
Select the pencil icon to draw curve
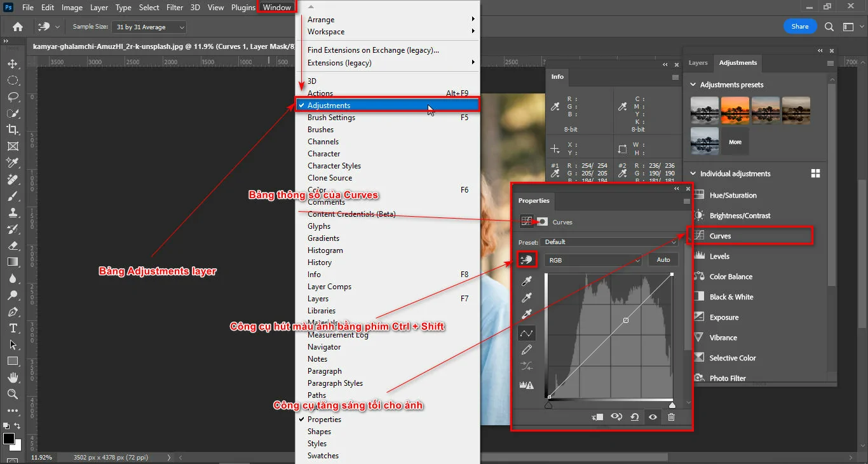(526, 349)
